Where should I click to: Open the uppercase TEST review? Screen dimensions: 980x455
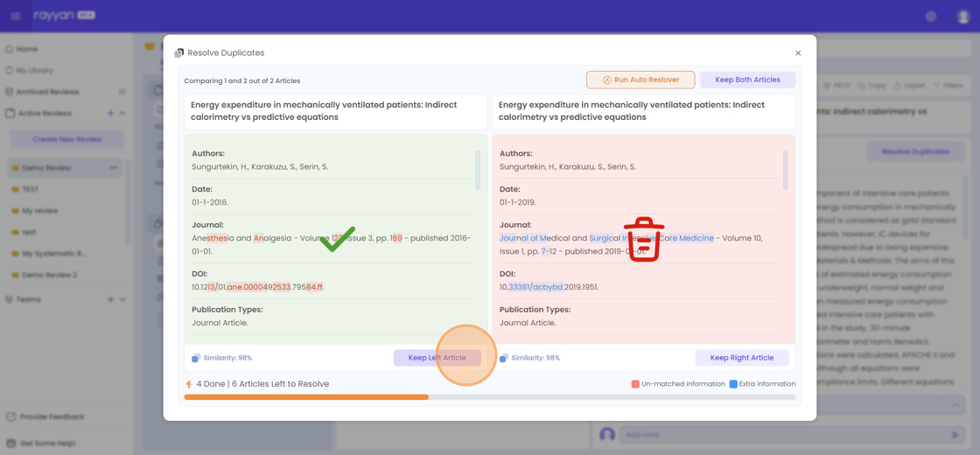[31, 189]
